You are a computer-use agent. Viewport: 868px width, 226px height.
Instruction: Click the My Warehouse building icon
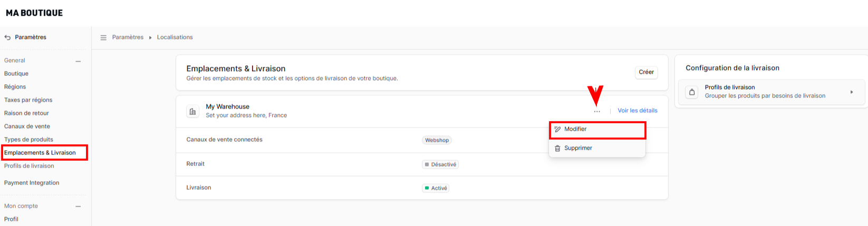pyautogui.click(x=192, y=112)
